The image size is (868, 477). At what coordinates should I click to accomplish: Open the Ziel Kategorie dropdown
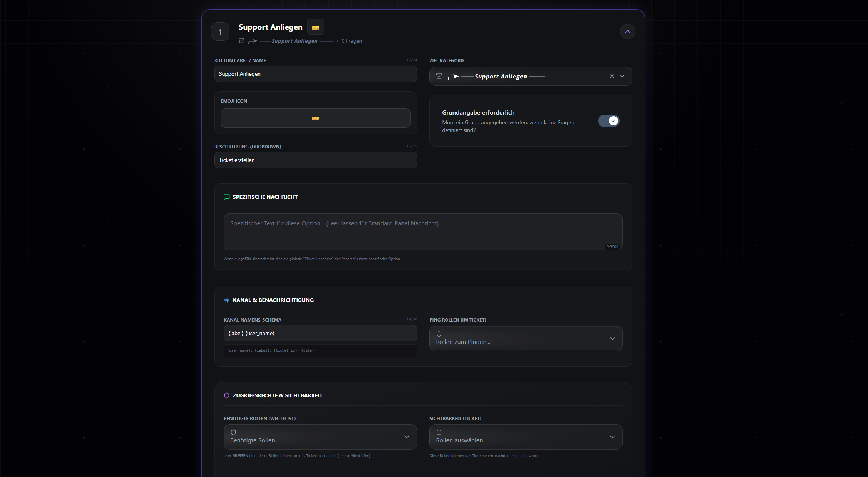click(x=622, y=76)
